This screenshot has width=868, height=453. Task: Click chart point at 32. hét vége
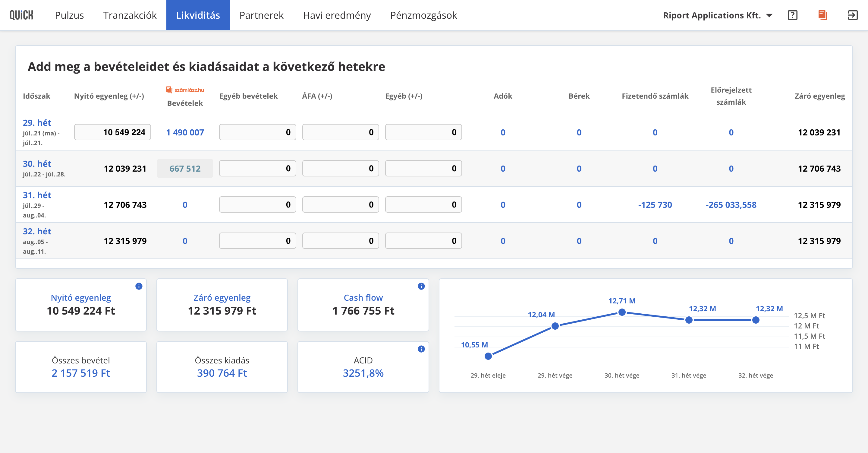[x=756, y=320]
